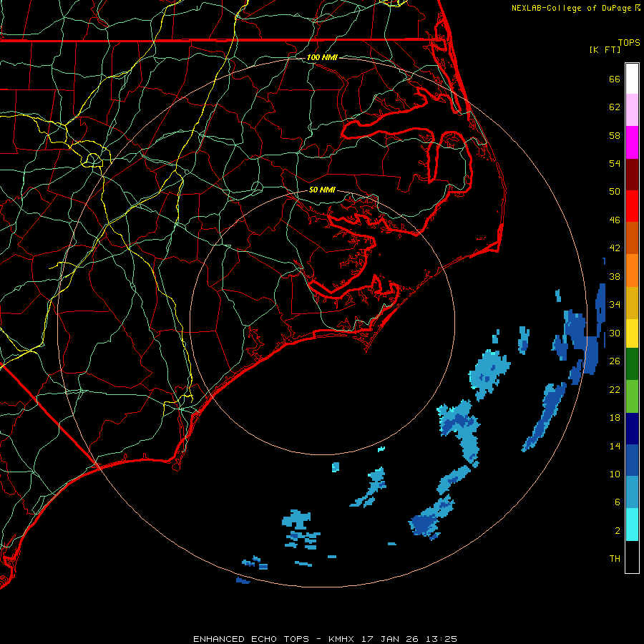Click the '58' legend value
Screen dimensions: 644x644
[x=615, y=135]
